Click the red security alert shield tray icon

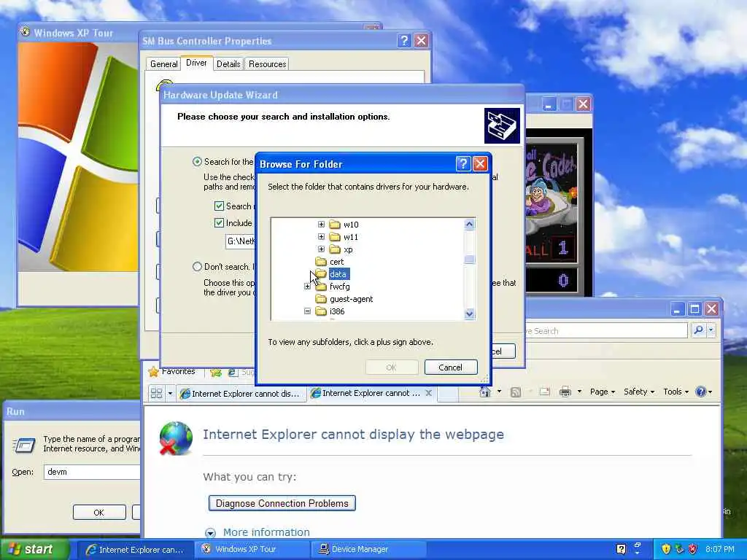coord(693,549)
